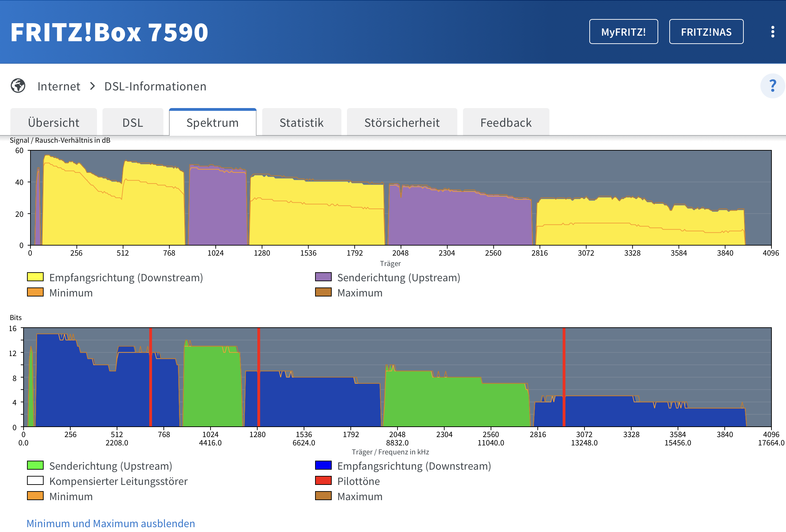Image resolution: width=786 pixels, height=532 pixels.
Task: Open the Störsicherheit tab
Action: 402,122
